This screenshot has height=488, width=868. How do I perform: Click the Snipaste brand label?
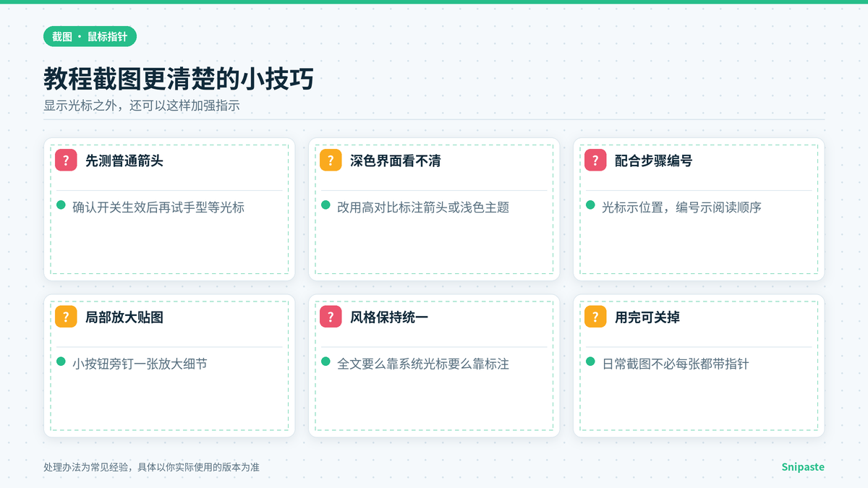pyautogui.click(x=803, y=467)
